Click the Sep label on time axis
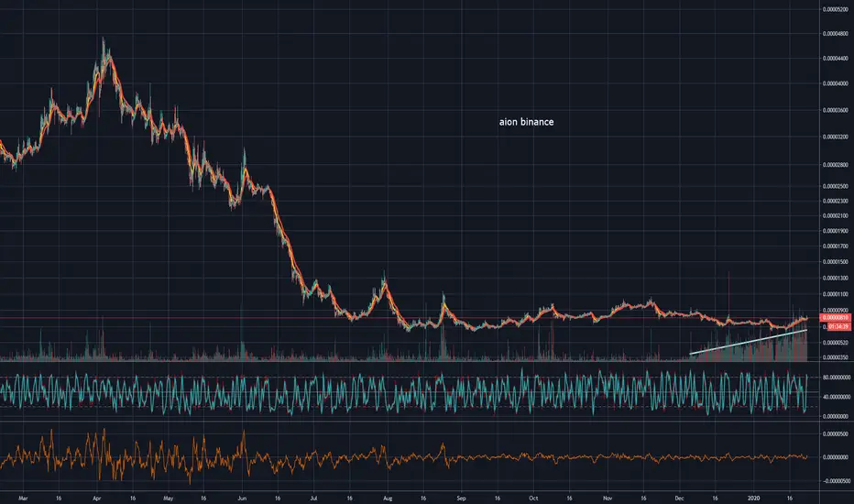The width and height of the screenshot is (854, 504). pos(461,498)
